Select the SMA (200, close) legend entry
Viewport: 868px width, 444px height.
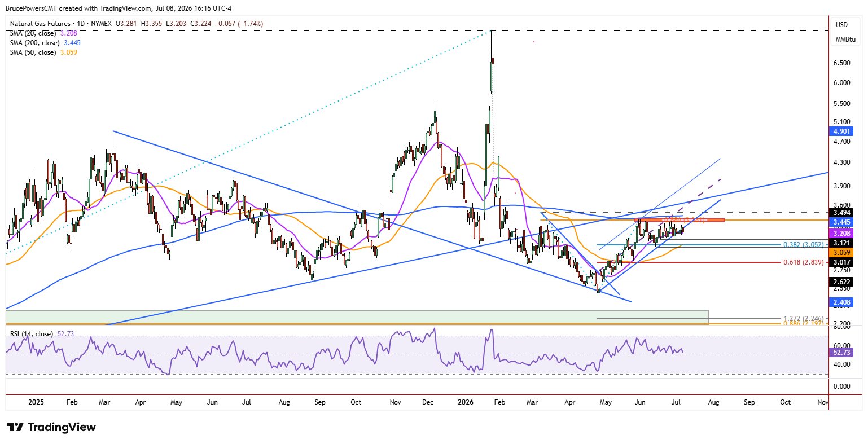point(36,43)
